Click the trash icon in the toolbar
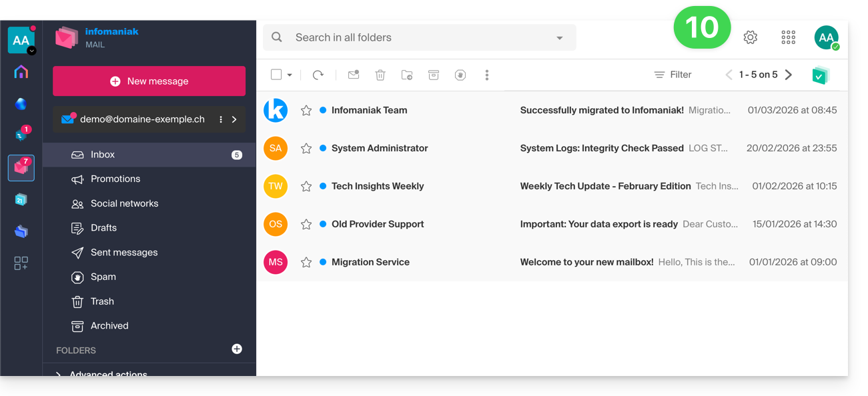Image resolution: width=868 pixels, height=396 pixels. pyautogui.click(x=380, y=75)
